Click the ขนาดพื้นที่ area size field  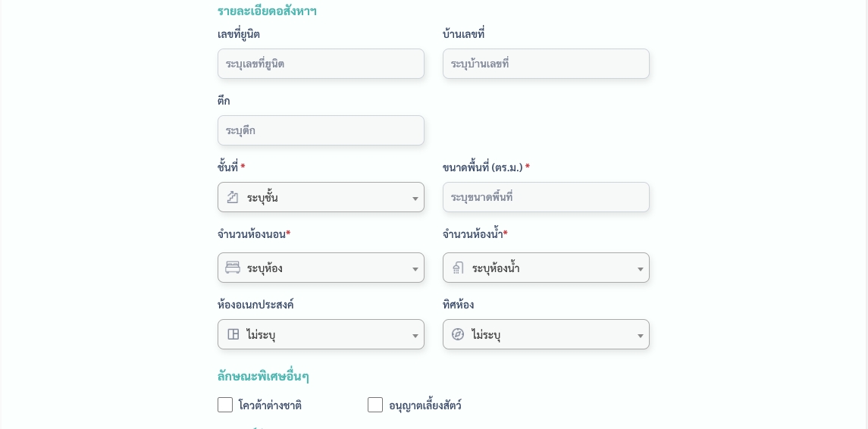(x=546, y=197)
